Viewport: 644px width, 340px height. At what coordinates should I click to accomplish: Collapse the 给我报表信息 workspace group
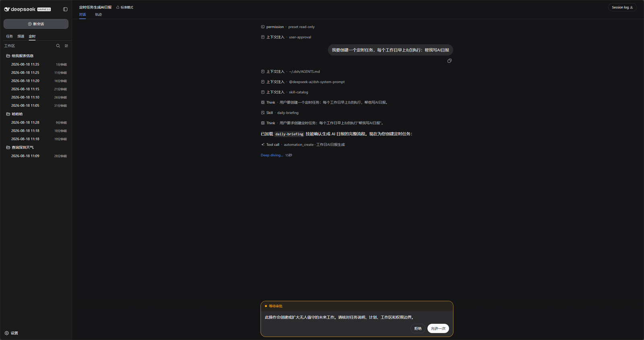pyautogui.click(x=36, y=56)
